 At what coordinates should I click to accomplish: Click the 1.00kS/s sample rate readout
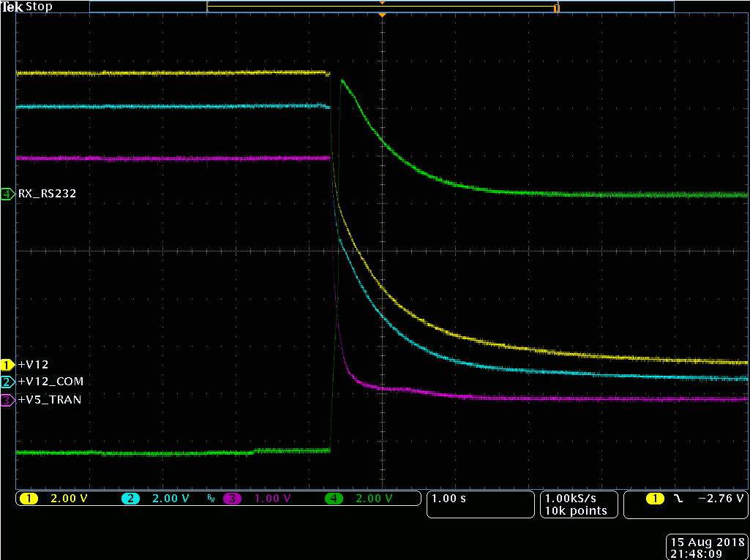click(571, 499)
